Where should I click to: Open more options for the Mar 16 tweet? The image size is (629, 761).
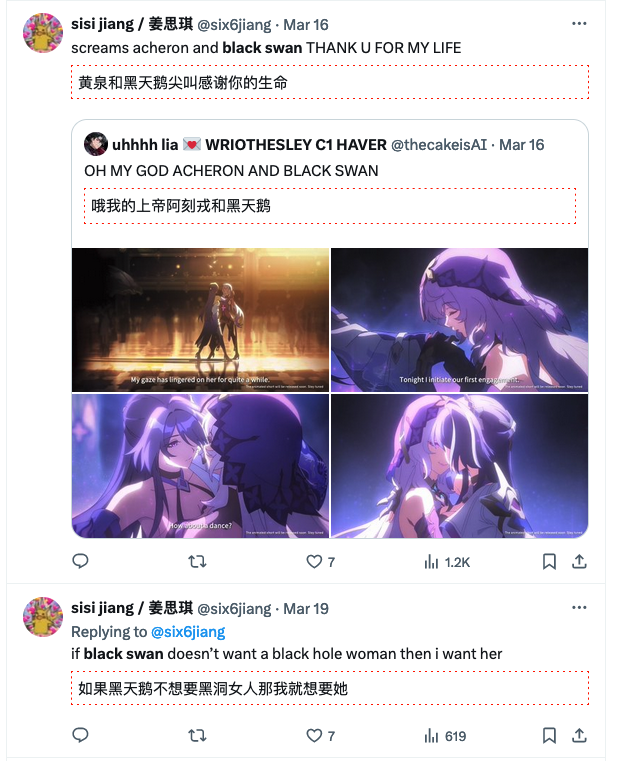click(579, 23)
